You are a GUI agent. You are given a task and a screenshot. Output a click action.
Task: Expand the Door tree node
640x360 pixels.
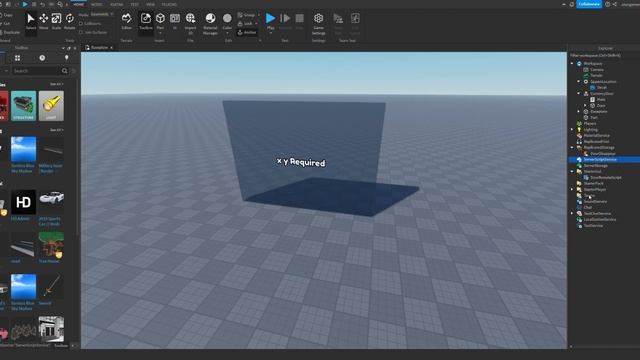point(585,106)
